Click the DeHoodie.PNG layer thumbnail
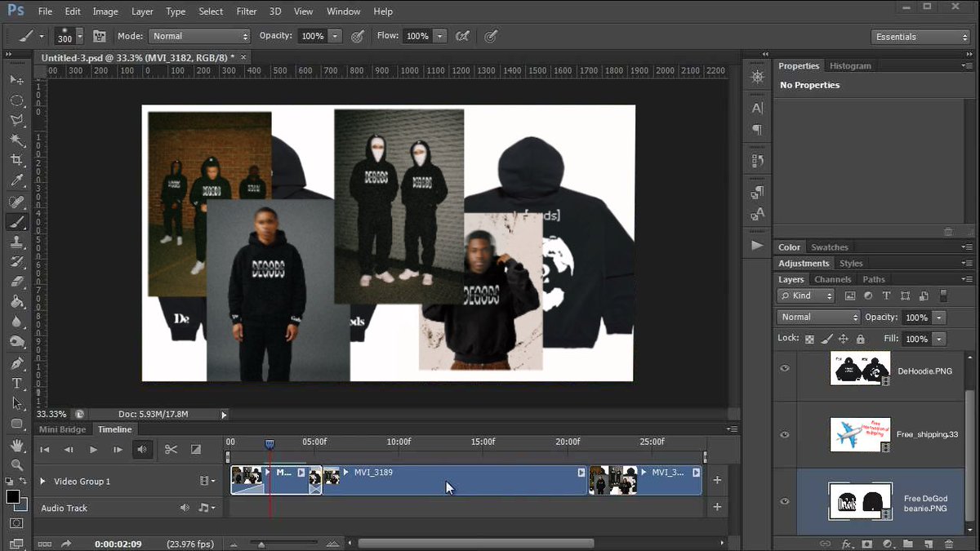980x551 pixels. [x=860, y=368]
